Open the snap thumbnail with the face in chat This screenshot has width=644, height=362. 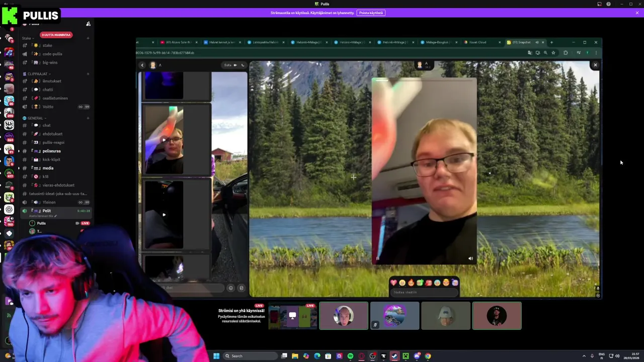click(x=164, y=140)
